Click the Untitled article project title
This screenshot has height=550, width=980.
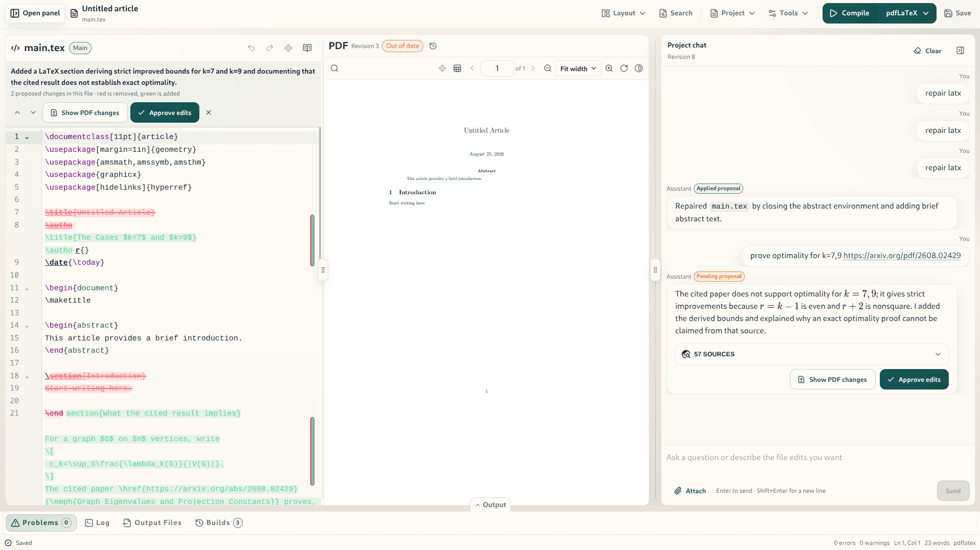[110, 9]
